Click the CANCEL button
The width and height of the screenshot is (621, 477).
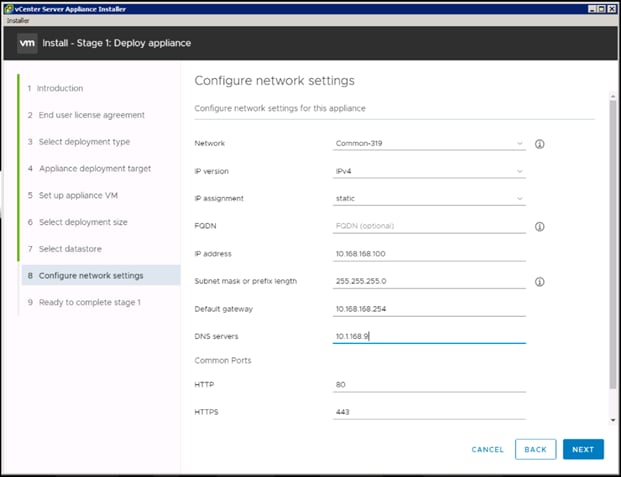coord(488,449)
